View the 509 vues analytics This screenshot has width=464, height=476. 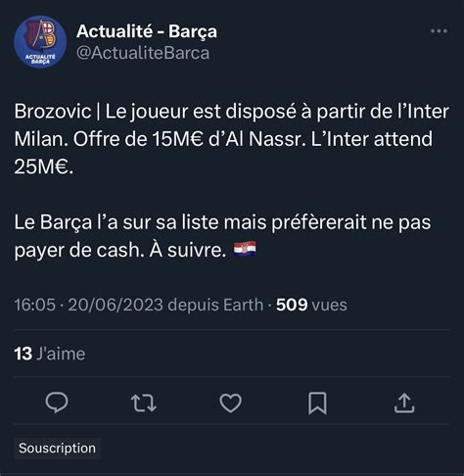tap(311, 305)
